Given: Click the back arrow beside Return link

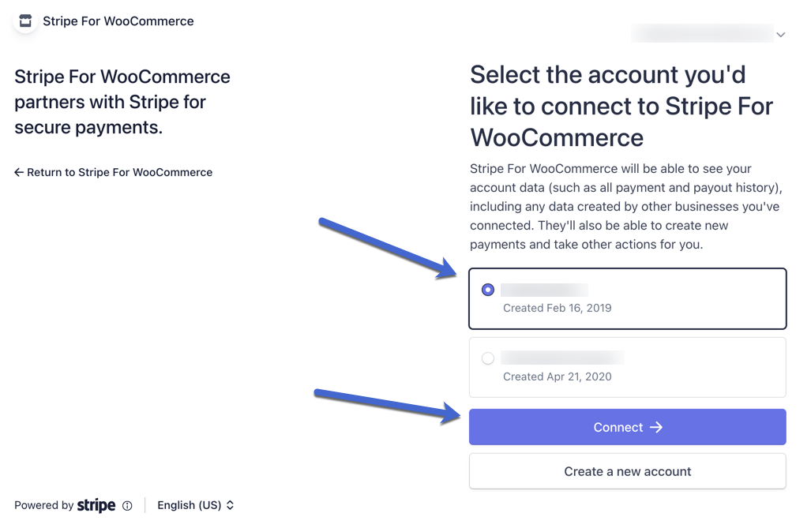Looking at the screenshot, I should coord(19,172).
